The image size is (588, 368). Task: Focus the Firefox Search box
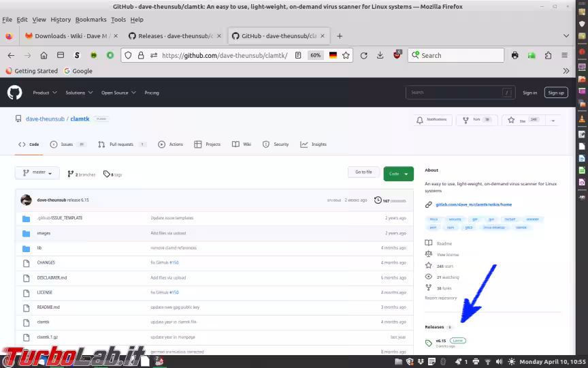455,56
